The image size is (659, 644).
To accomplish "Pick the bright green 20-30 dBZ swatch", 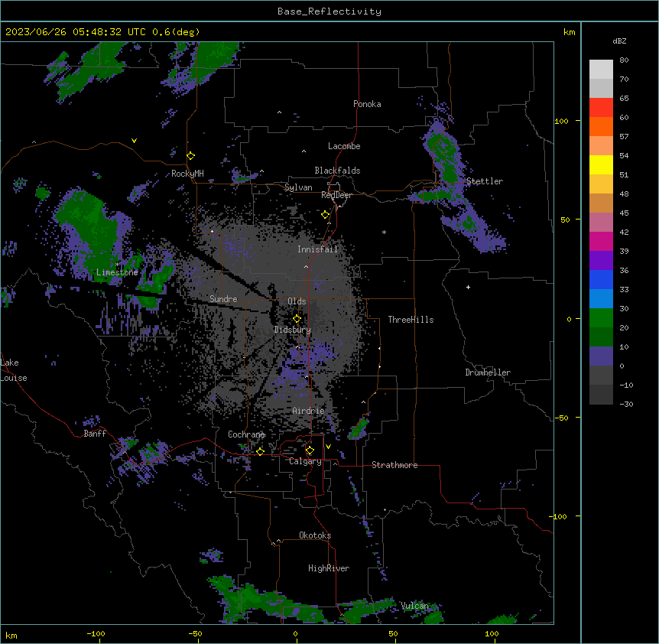I will click(x=601, y=318).
